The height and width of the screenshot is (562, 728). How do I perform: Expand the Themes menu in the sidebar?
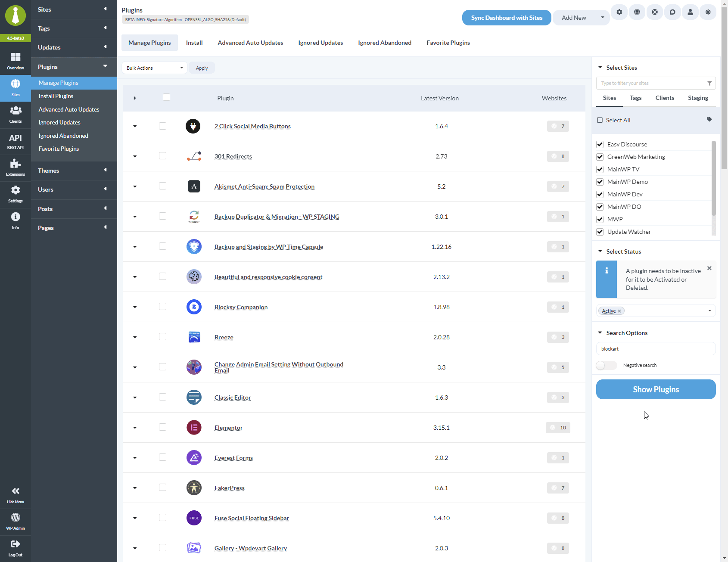[x=74, y=171]
